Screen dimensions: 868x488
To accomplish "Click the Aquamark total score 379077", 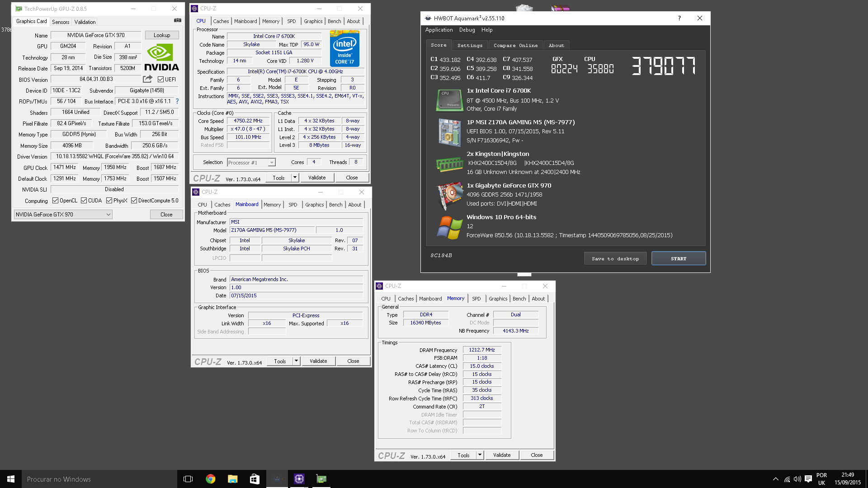I will pos(664,66).
